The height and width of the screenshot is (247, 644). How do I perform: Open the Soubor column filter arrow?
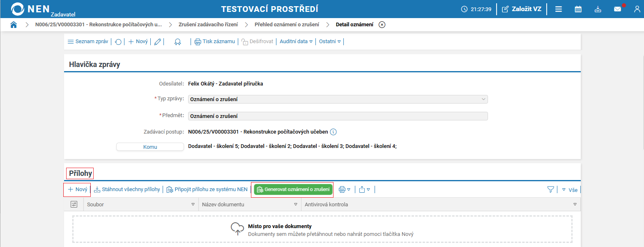(x=193, y=204)
